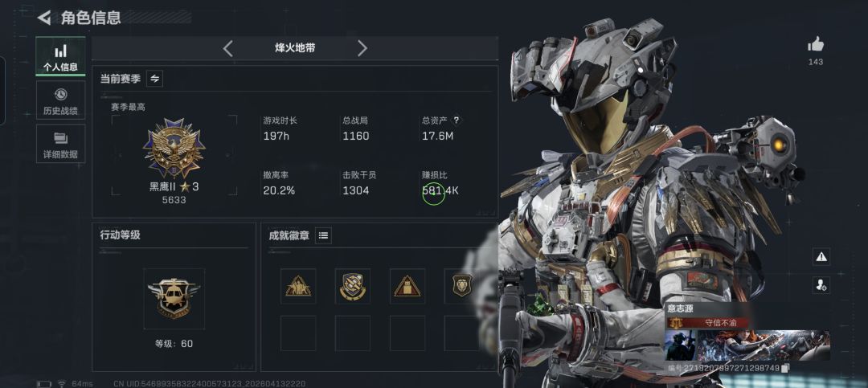868x388 pixels.
Task: Open the 详细数据 tab
Action: (61, 143)
